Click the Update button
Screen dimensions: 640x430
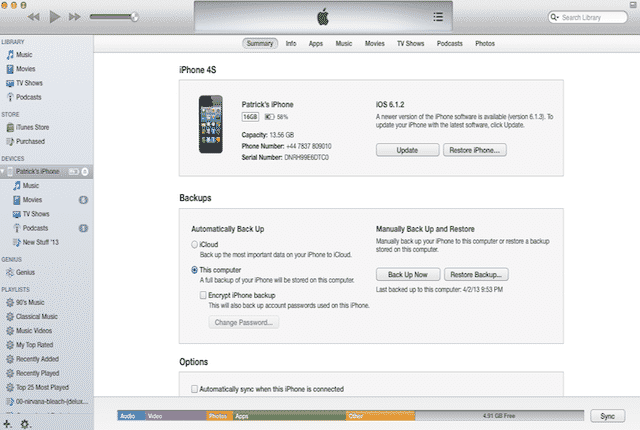click(407, 150)
